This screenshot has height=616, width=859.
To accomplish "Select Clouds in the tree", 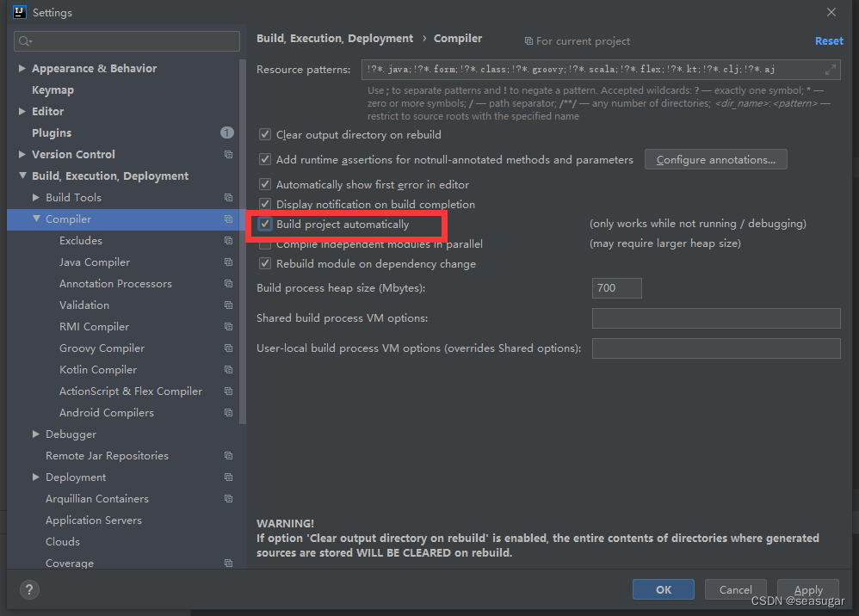I will [x=63, y=541].
